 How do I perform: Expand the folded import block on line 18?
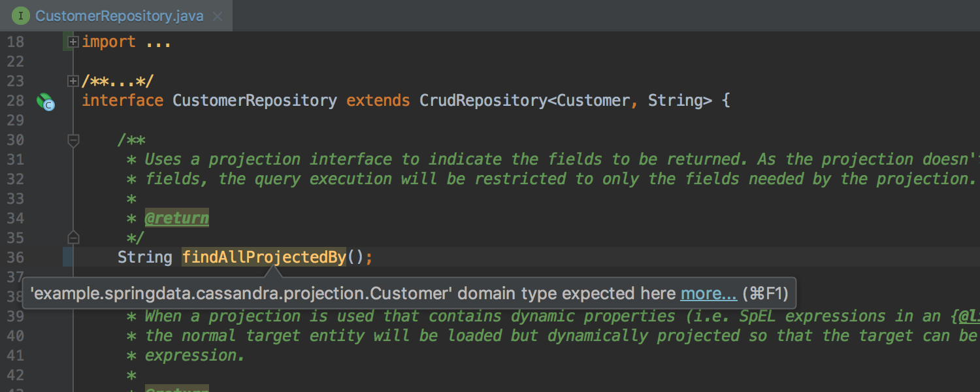click(73, 42)
